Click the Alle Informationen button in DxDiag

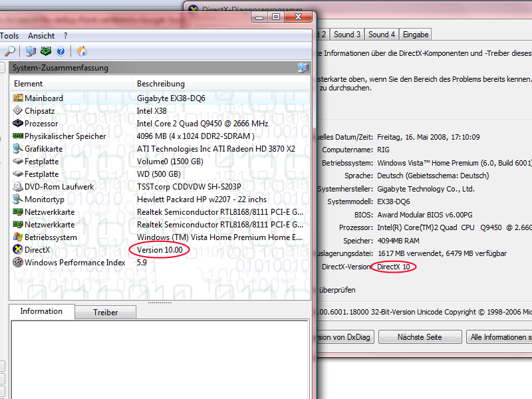click(x=499, y=337)
